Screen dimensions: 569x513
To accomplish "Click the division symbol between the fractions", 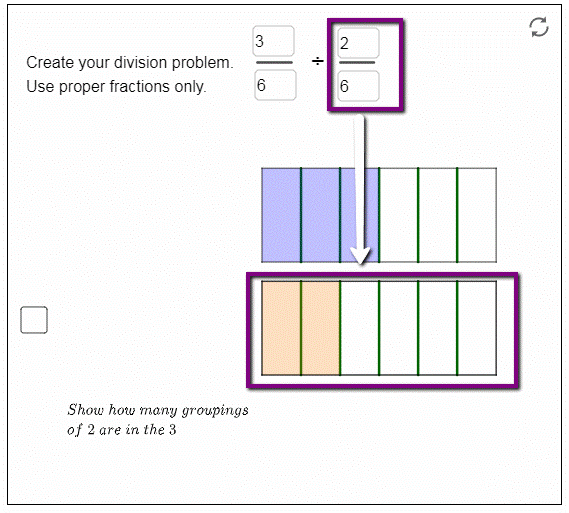I will pyautogui.click(x=318, y=61).
